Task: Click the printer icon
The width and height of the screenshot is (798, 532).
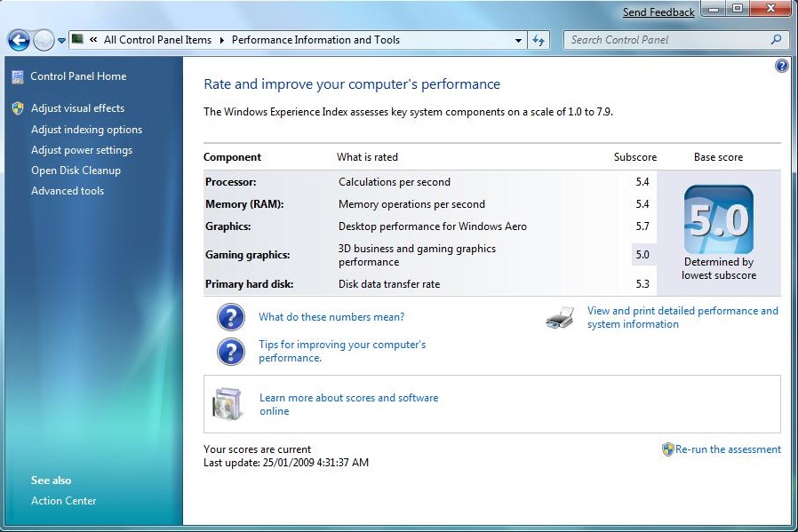Action: pos(560,317)
